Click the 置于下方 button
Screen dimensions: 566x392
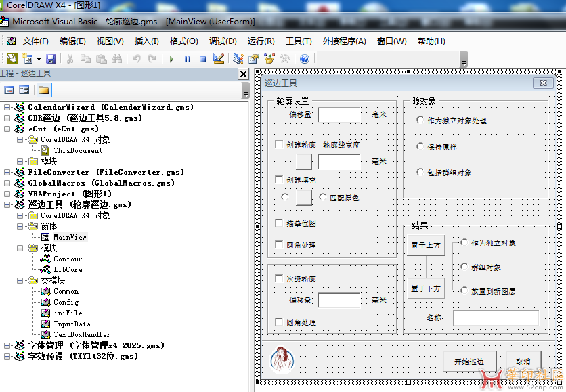(x=426, y=288)
